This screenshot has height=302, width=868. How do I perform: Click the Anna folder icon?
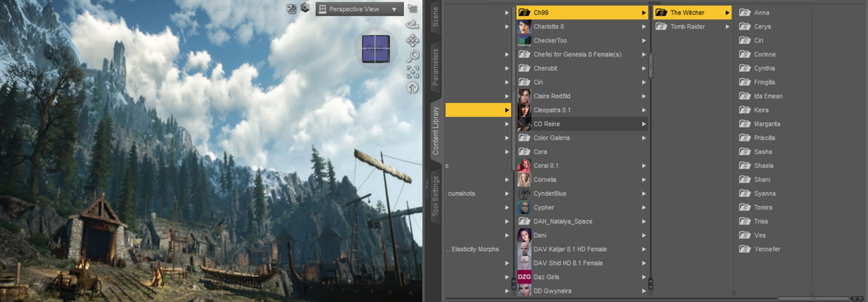coord(745,12)
